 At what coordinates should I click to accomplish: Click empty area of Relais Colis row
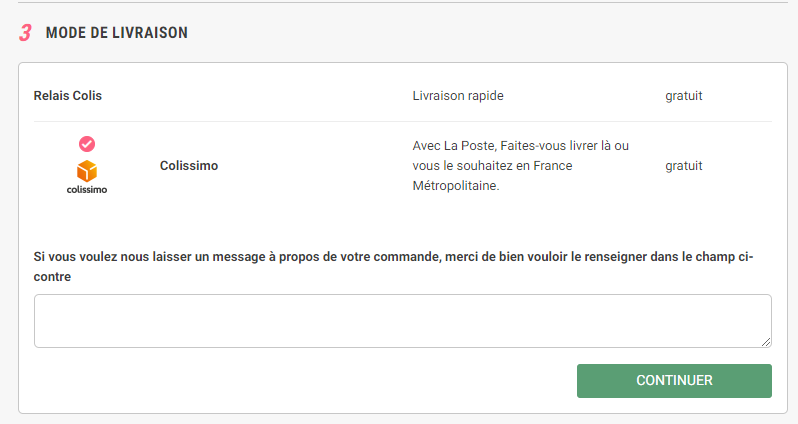pos(260,96)
